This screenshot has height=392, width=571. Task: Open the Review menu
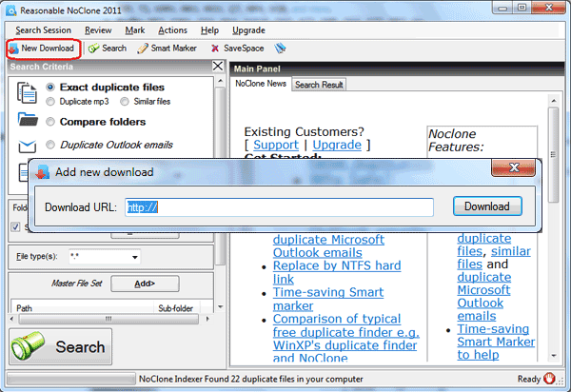(98, 30)
